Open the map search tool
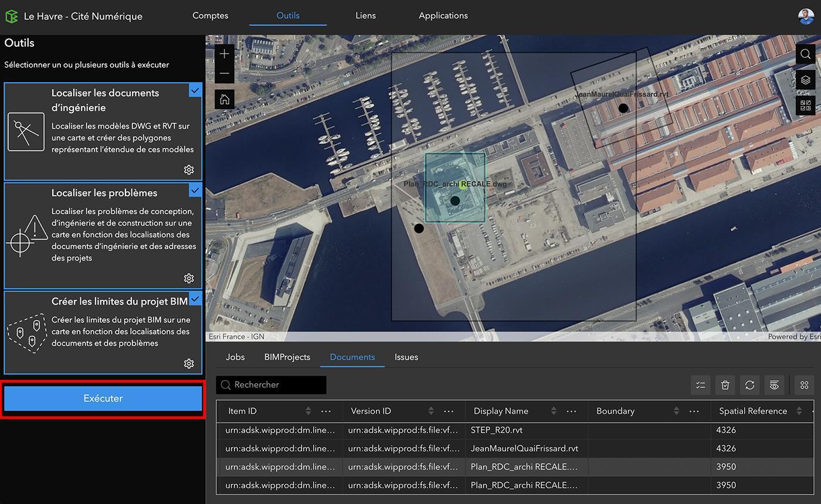The width and height of the screenshot is (821, 504). 806,54
